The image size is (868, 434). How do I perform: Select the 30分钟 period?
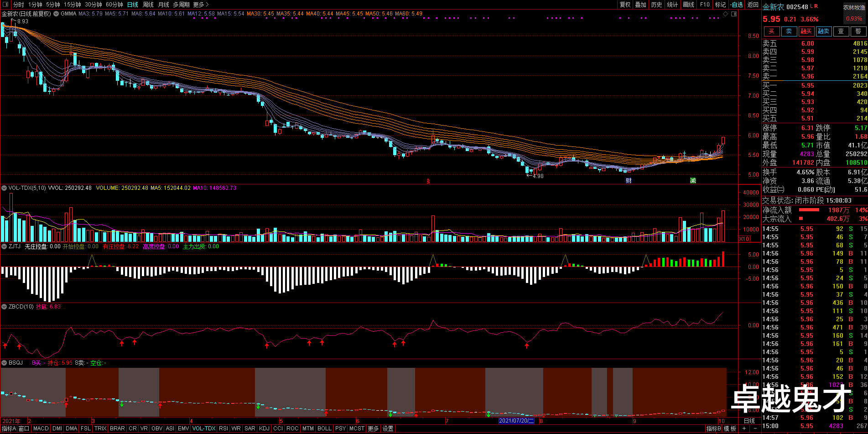tap(94, 5)
